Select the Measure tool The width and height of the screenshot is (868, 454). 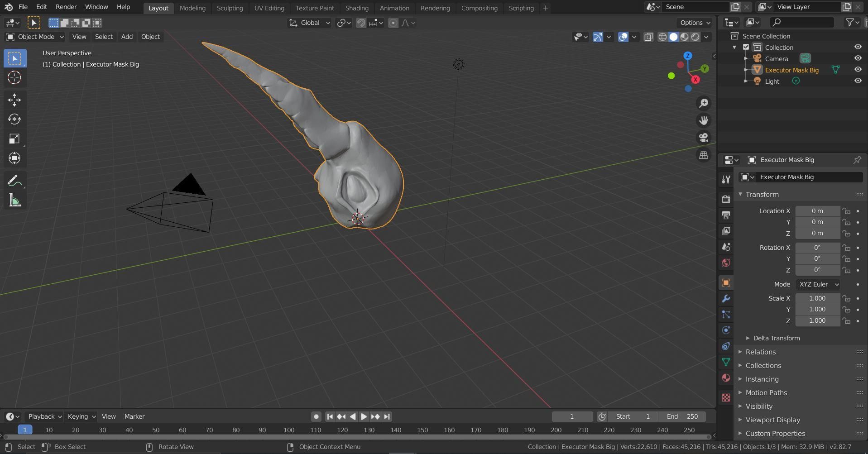click(14, 201)
